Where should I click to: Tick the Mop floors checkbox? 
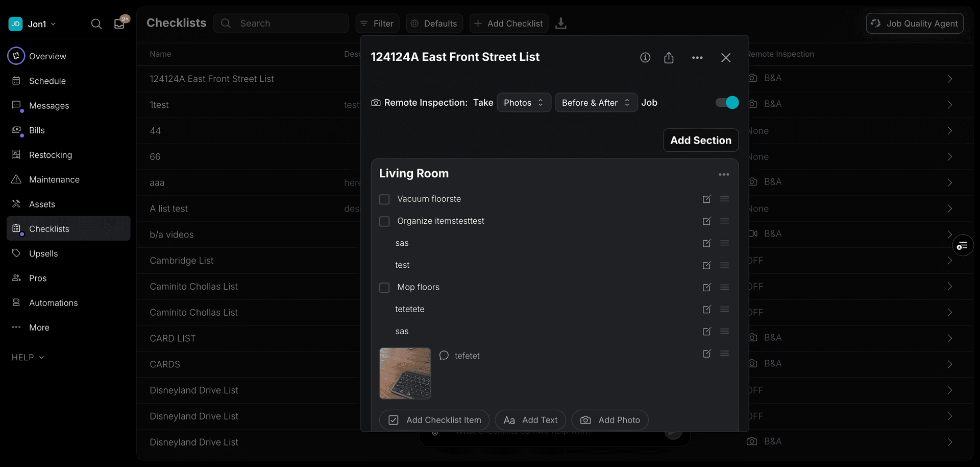pos(384,288)
